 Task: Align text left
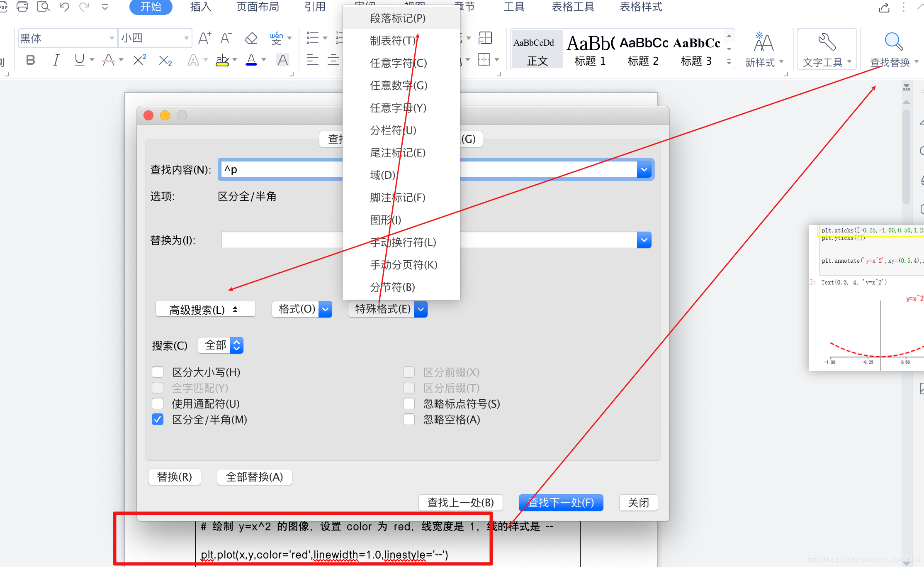[x=312, y=60]
